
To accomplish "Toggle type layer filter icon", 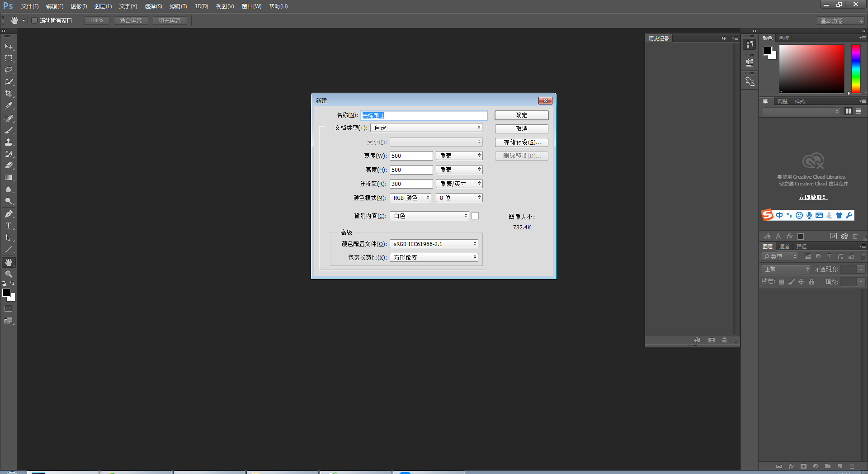I will 829,256.
